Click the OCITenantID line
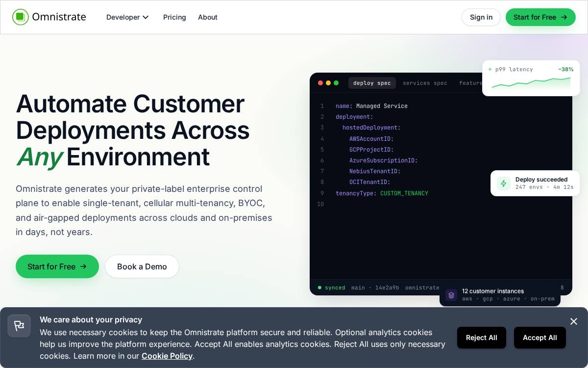This screenshot has width=588, height=368. click(370, 182)
